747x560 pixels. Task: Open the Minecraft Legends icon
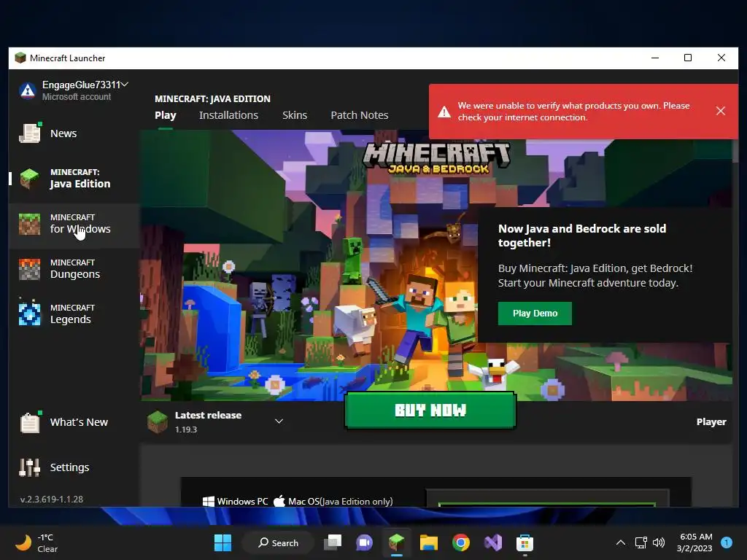[29, 314]
